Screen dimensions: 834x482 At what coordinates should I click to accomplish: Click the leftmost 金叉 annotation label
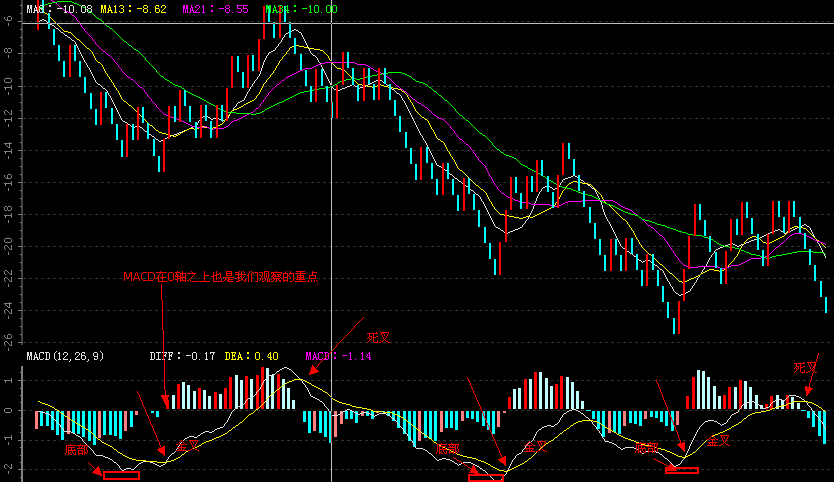[188, 445]
